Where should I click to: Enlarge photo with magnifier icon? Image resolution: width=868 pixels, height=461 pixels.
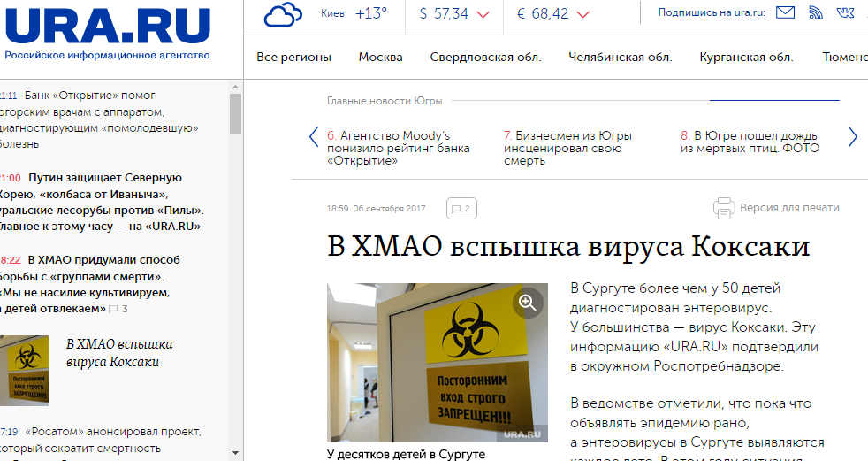tap(528, 303)
